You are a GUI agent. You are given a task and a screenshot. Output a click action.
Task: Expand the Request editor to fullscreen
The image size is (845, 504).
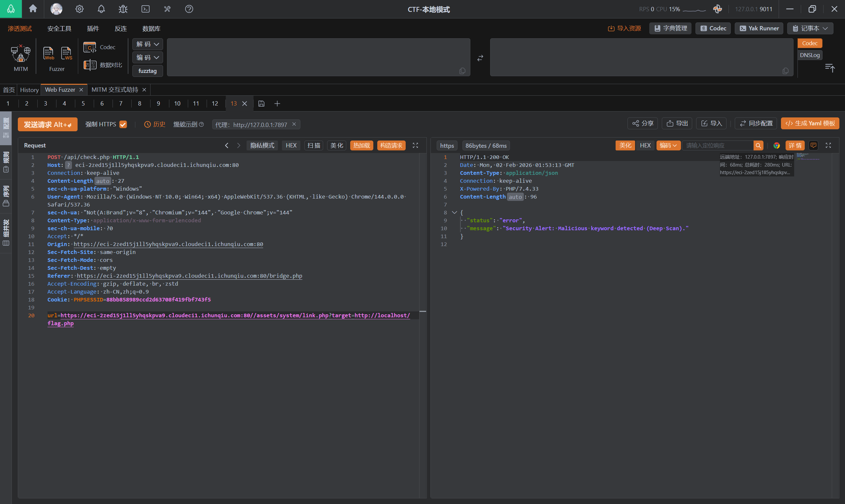coord(415,145)
